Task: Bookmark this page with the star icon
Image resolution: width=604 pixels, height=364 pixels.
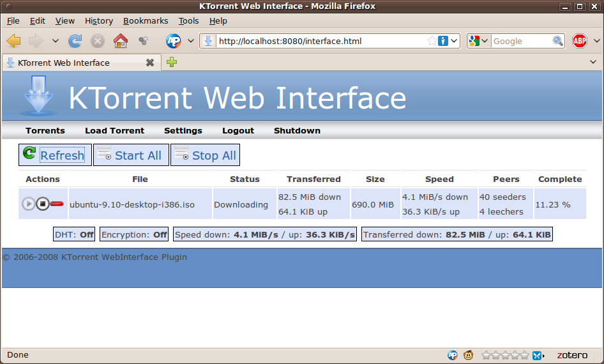Action: click(432, 41)
